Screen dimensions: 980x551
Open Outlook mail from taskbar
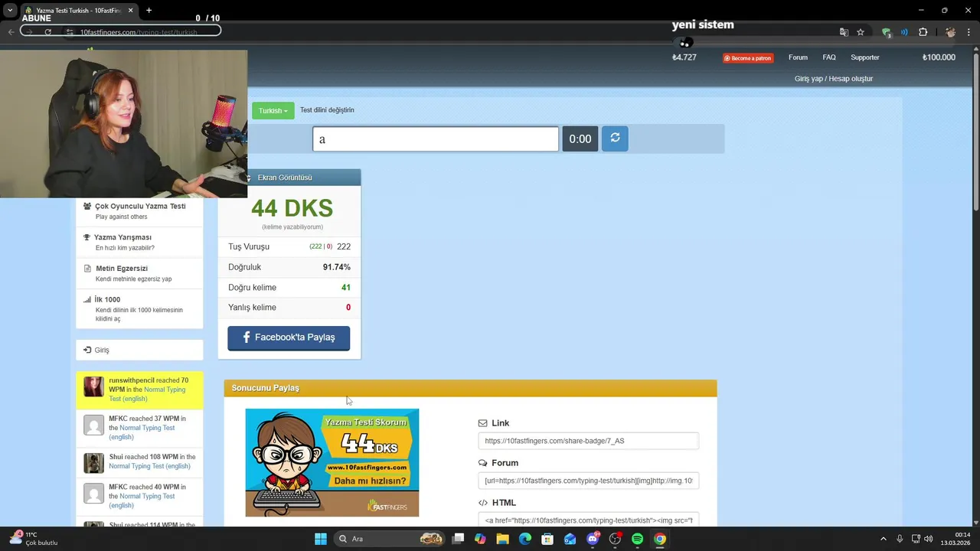click(x=570, y=539)
